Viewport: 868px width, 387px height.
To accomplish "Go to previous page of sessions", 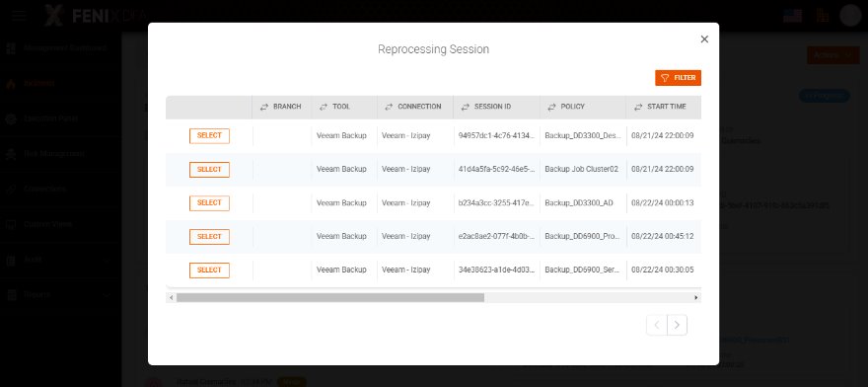I will click(x=657, y=326).
